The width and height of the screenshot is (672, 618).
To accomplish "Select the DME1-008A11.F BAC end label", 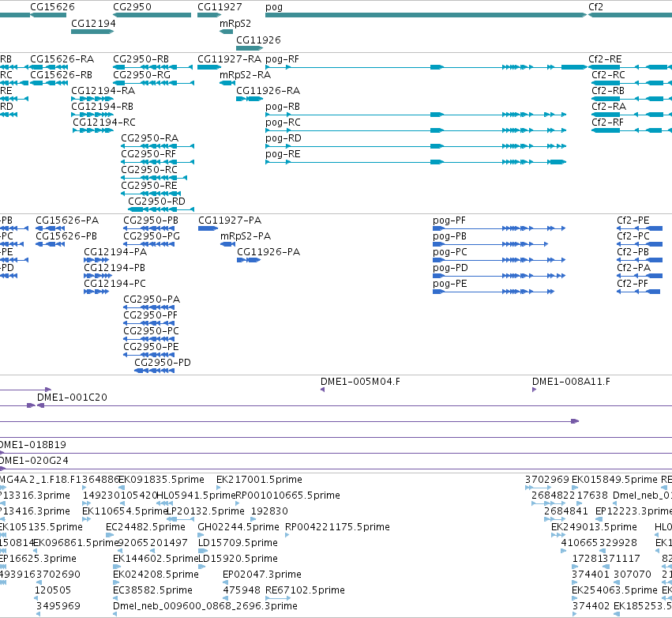I will click(x=571, y=381).
